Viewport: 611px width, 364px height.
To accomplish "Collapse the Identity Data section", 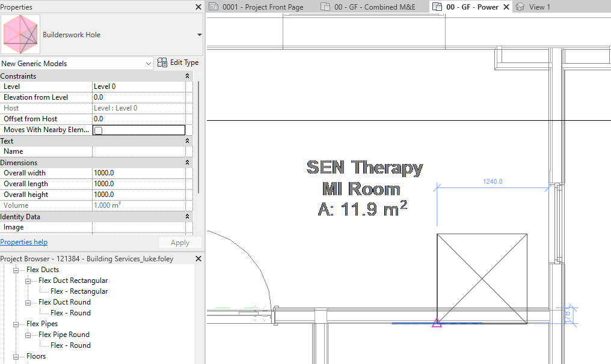I will click(x=188, y=216).
